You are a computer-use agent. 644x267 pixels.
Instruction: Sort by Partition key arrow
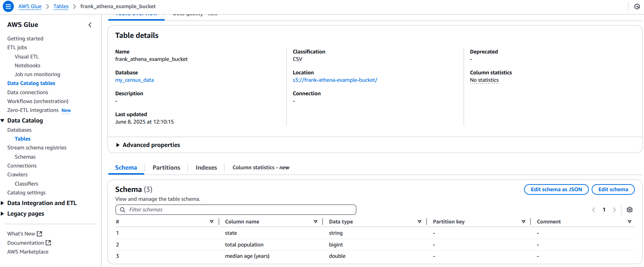pyautogui.click(x=523, y=222)
